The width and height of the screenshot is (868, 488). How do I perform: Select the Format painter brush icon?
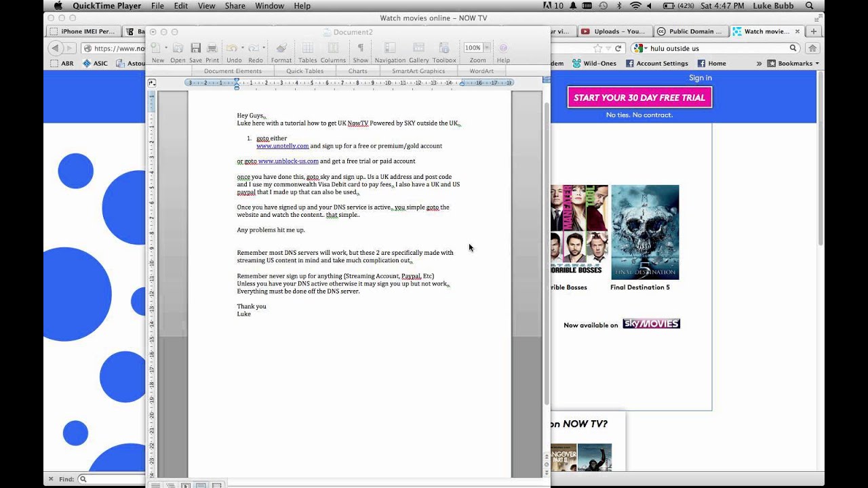[x=281, y=48]
